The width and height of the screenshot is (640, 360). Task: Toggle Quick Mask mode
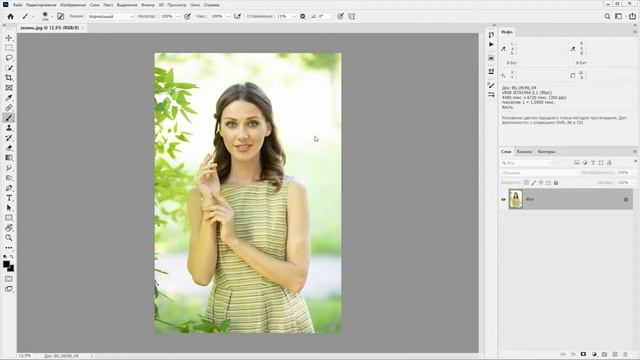(9, 279)
